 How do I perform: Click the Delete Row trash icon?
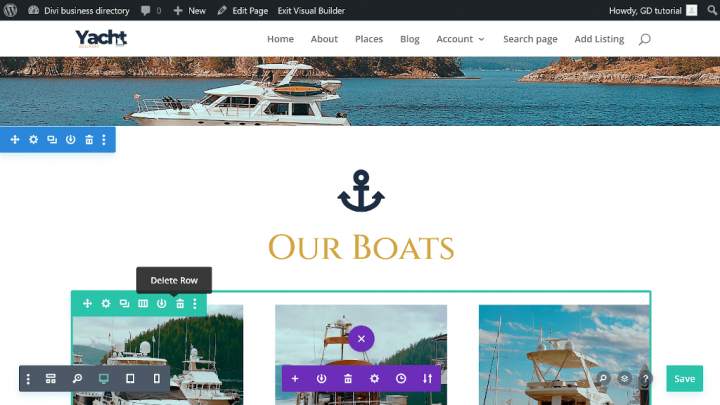180,304
